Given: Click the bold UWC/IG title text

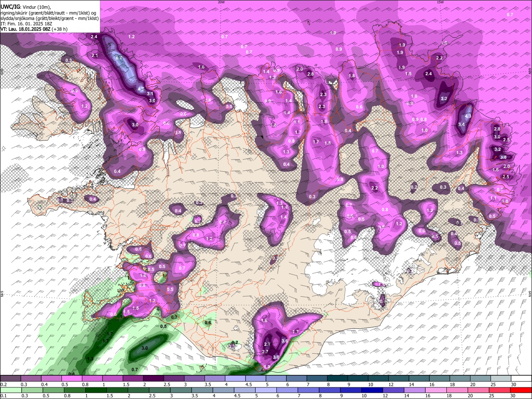Looking at the screenshot, I should pos(10,7).
